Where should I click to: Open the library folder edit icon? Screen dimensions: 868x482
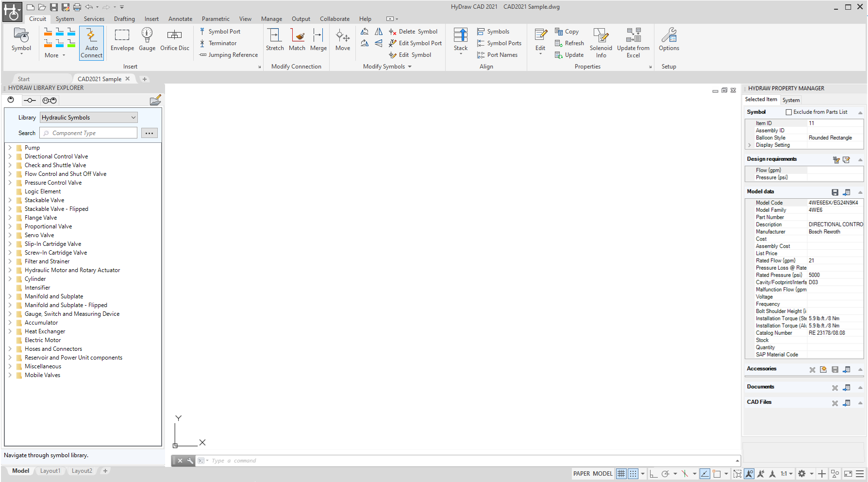155,101
